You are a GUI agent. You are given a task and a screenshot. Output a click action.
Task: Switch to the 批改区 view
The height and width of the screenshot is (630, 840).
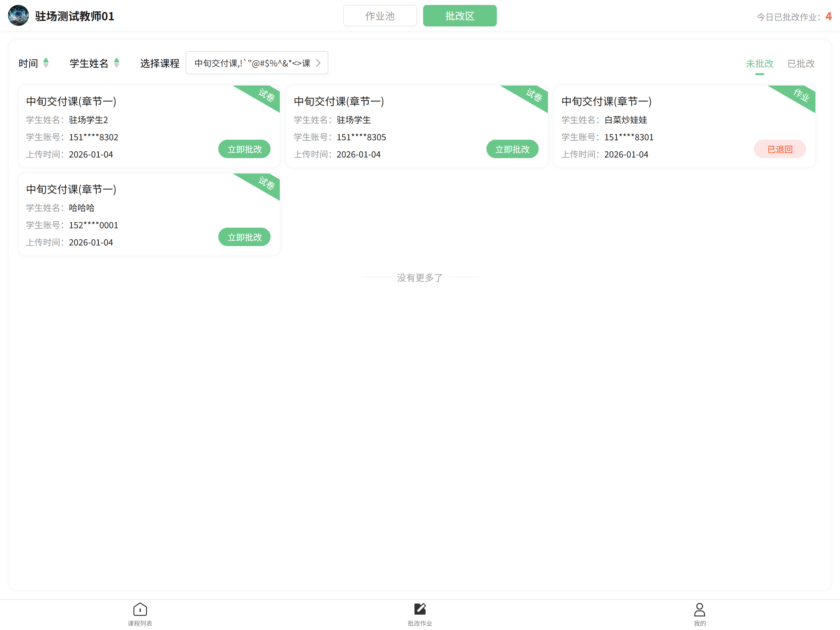click(x=459, y=16)
